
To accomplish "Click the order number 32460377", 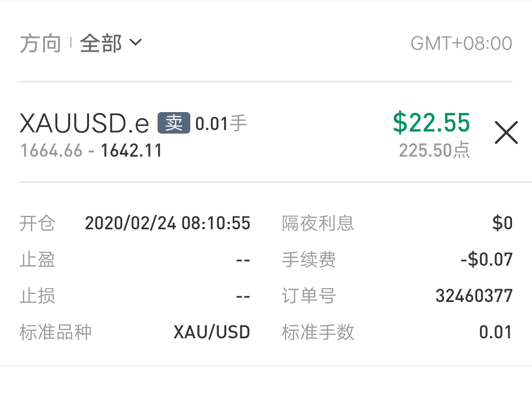I will pos(474,296).
